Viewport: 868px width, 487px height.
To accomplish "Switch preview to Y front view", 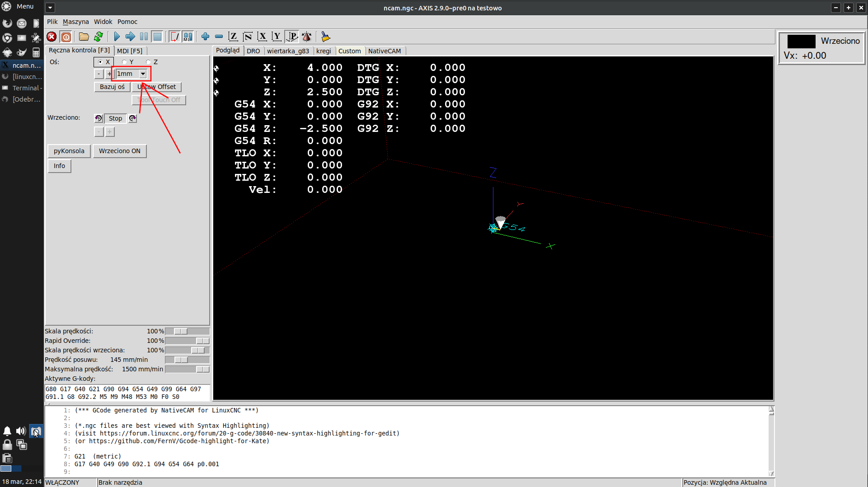I will (277, 37).
